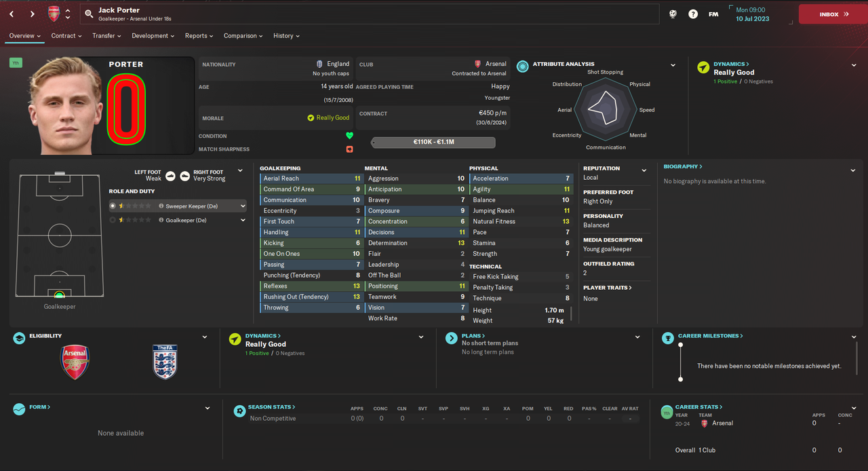Screen dimensions: 868x471
Task: Open the help question mark icon
Action: (x=693, y=14)
